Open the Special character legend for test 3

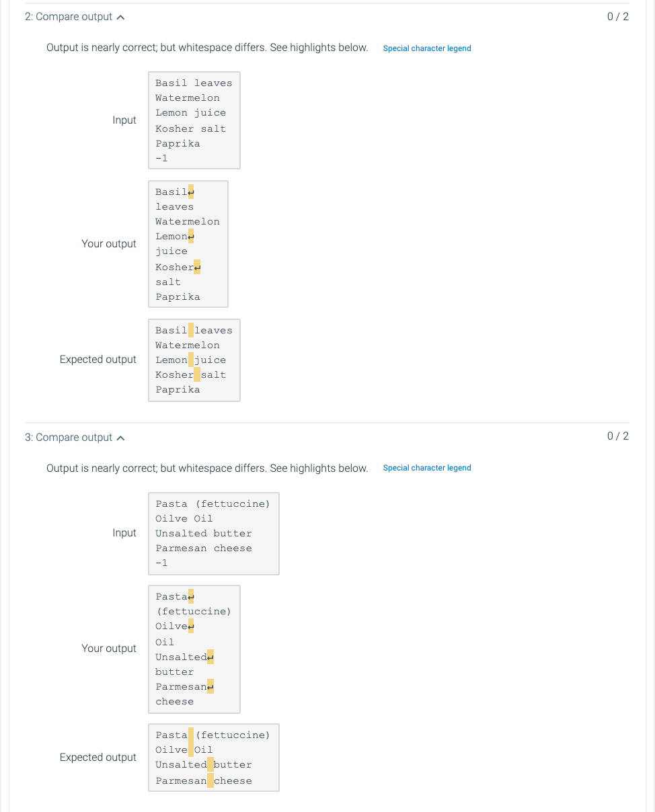point(427,468)
